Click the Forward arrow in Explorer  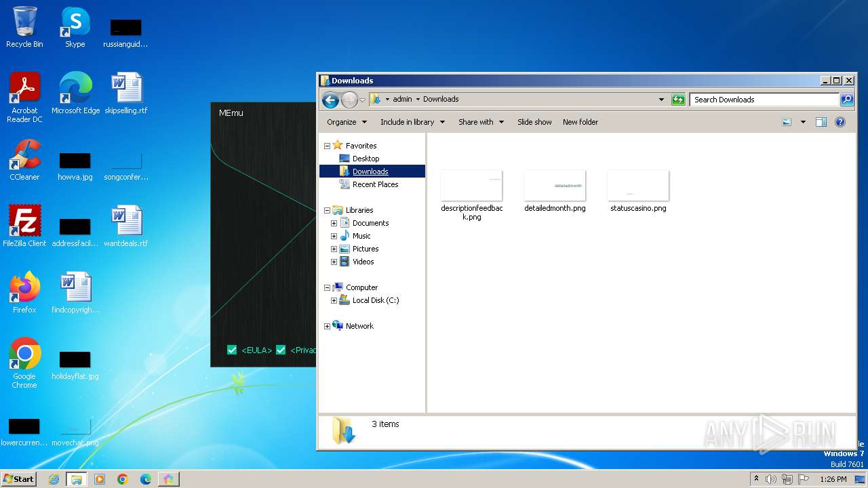[x=349, y=100]
